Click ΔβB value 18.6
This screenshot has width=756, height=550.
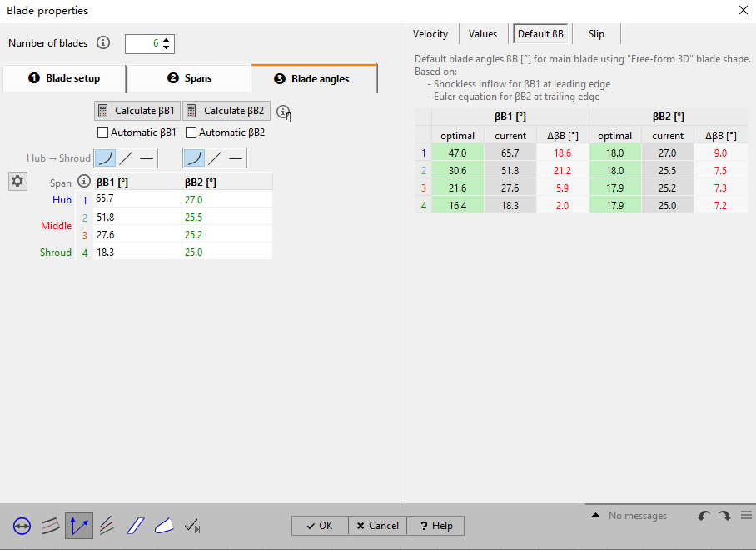562,153
